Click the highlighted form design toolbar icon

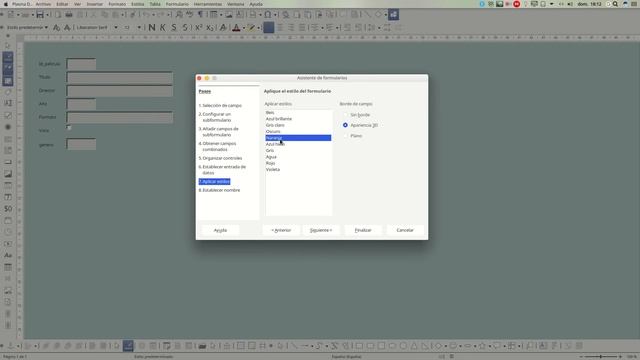click(x=393, y=15)
